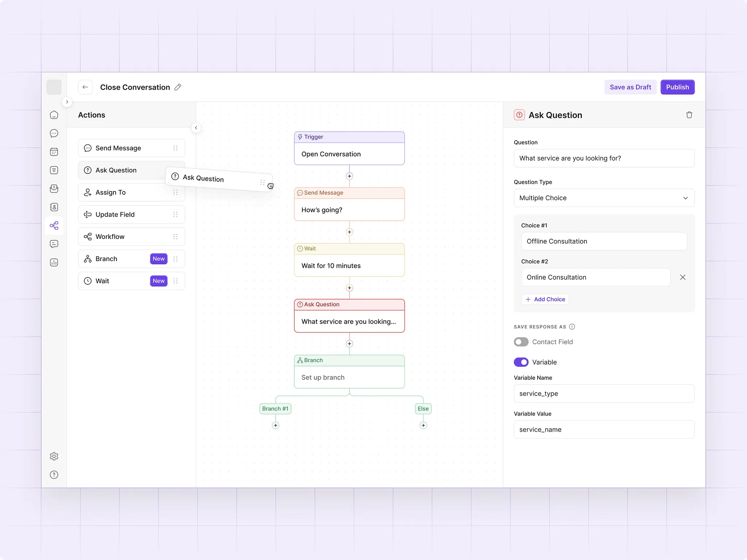Click the workspace avatar square at top left
The width and height of the screenshot is (747, 560).
coord(54,87)
